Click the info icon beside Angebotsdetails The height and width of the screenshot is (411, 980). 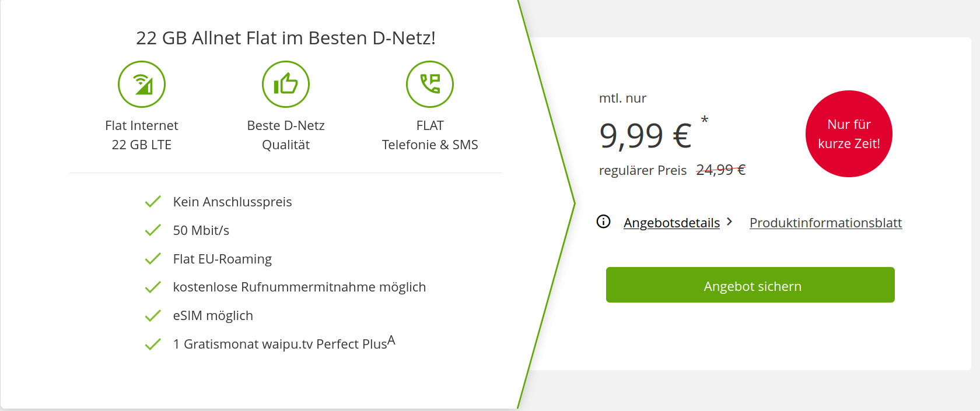pos(604,222)
